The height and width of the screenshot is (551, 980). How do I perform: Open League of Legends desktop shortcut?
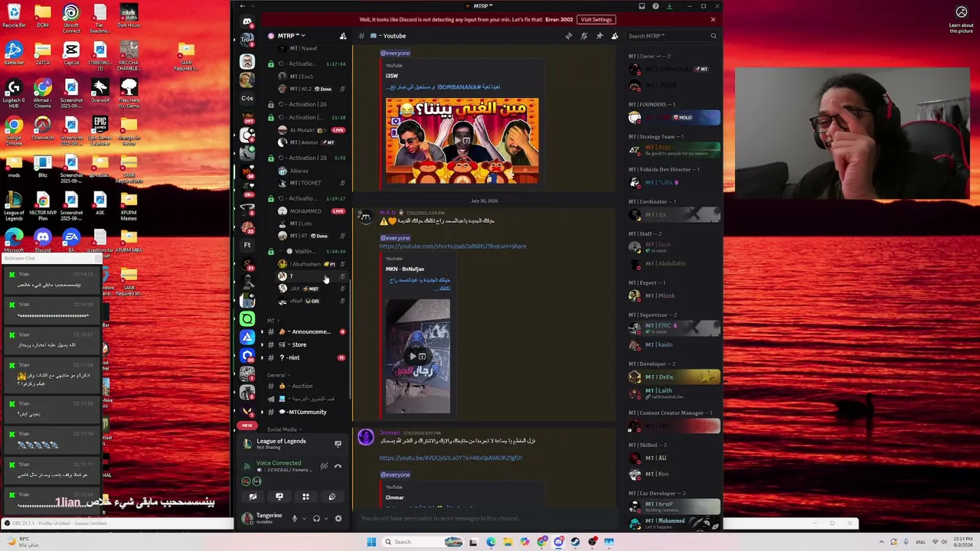click(14, 206)
